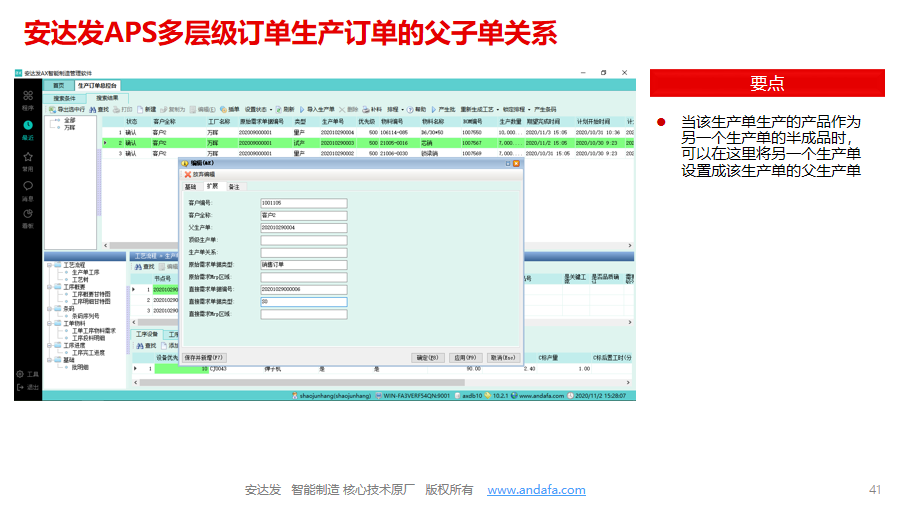Screen dimensions: 907x509
Task: Click the 确定(F8) button
Action: point(427,358)
